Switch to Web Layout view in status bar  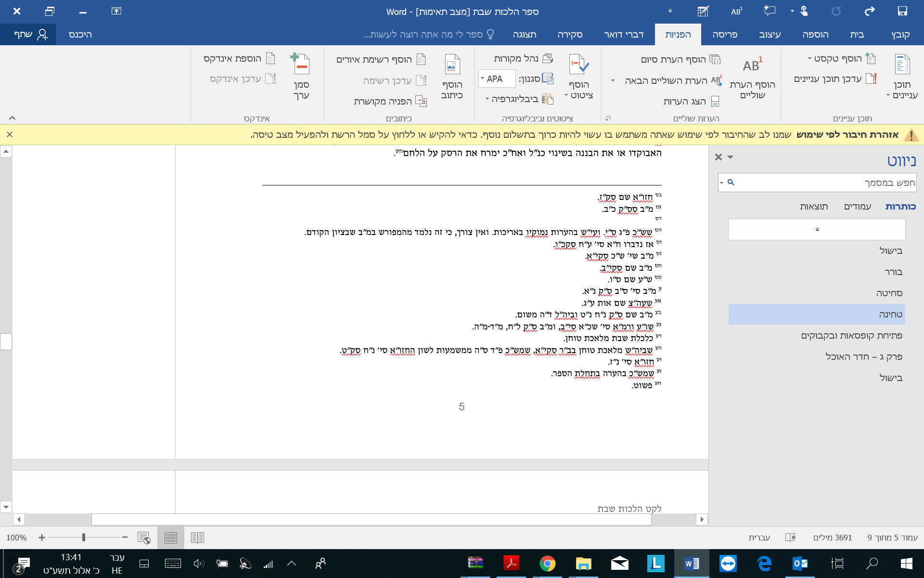[x=144, y=538]
